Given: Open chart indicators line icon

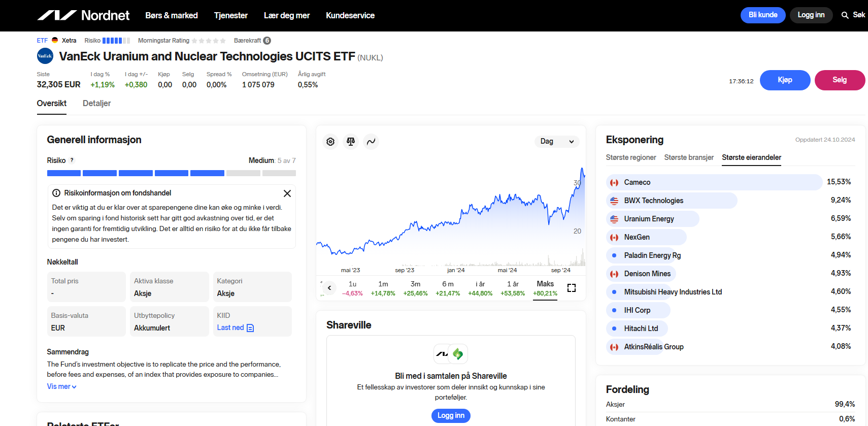Looking at the screenshot, I should click(371, 142).
